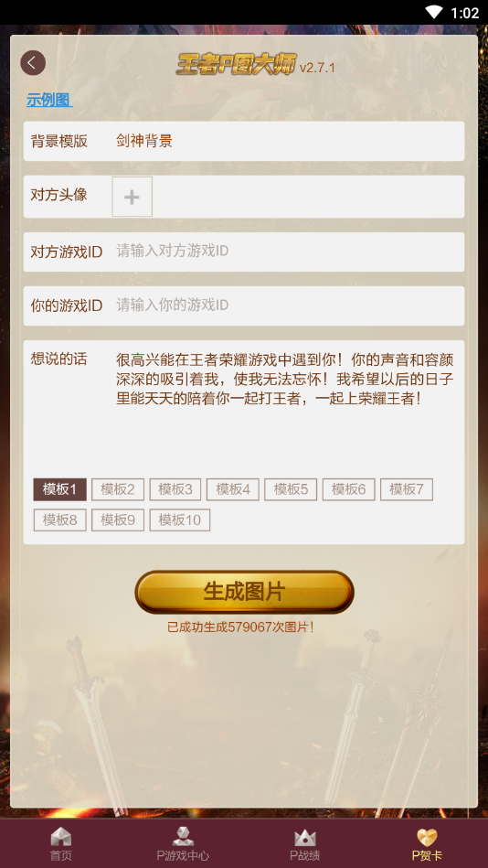Open the 首页 home icon

[x=61, y=837]
